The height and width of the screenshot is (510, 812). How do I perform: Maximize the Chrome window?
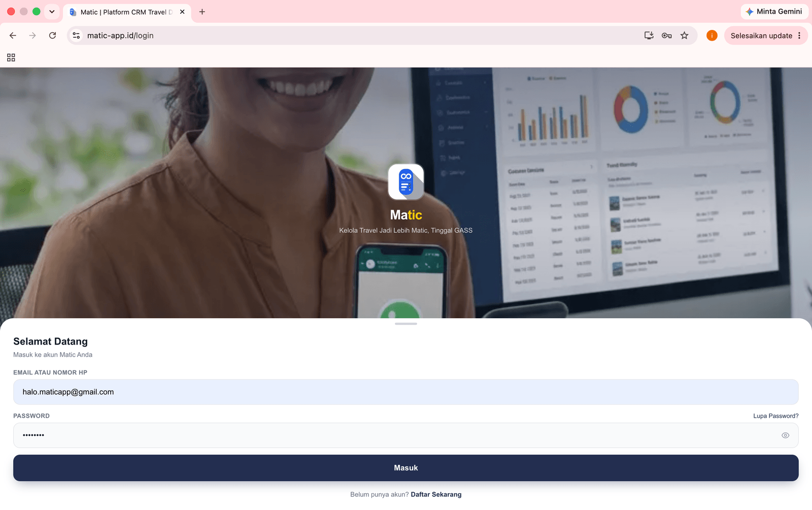pos(37,11)
